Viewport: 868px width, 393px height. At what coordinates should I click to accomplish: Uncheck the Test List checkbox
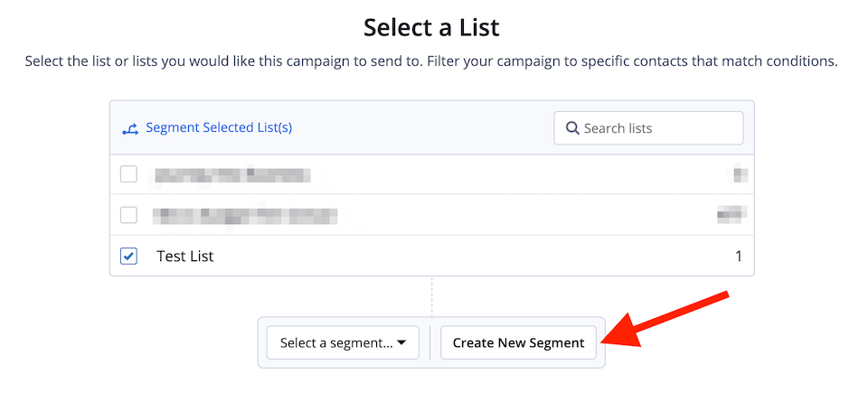pos(128,256)
